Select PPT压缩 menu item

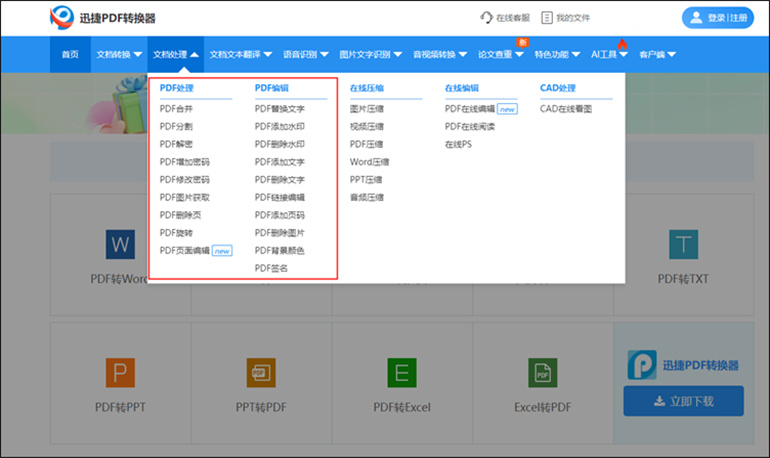pyautogui.click(x=366, y=180)
